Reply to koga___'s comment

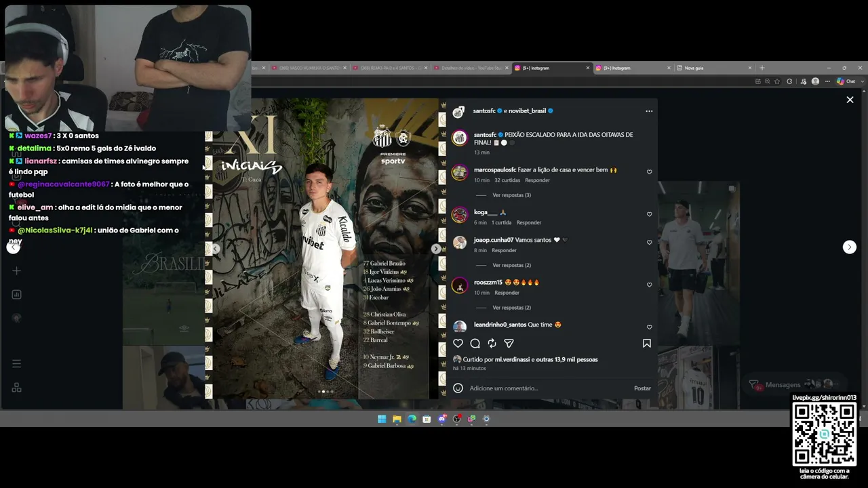coord(529,222)
